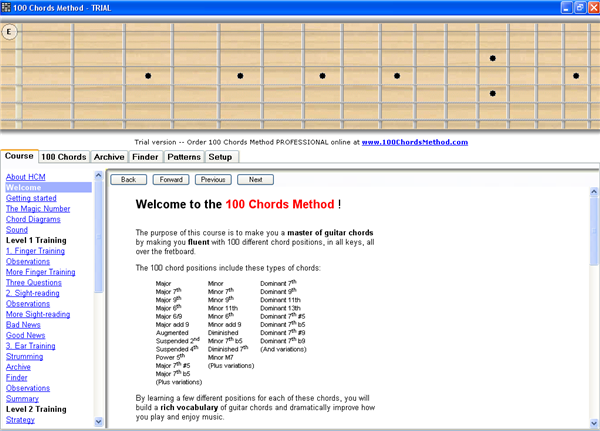Open the Archive tab
This screenshot has height=431, width=600.
tap(109, 157)
